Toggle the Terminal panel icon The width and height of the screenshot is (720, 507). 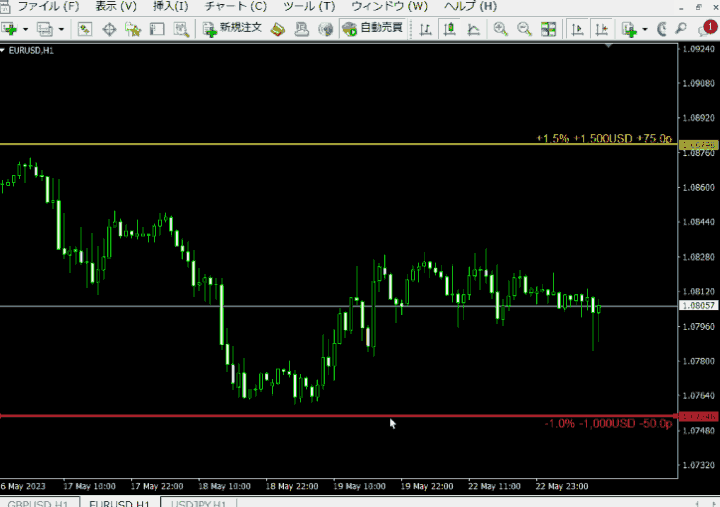pos(157,29)
